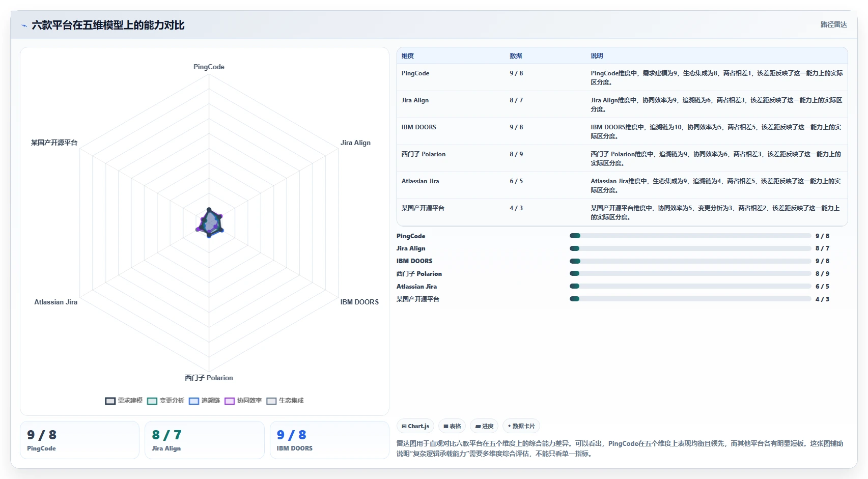
Task: Click the 某国产开源平台 progress bar
Action: tap(690, 299)
